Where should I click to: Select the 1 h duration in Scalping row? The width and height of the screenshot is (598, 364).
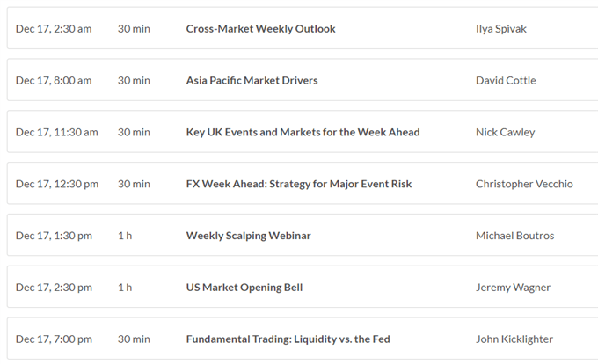tap(125, 236)
